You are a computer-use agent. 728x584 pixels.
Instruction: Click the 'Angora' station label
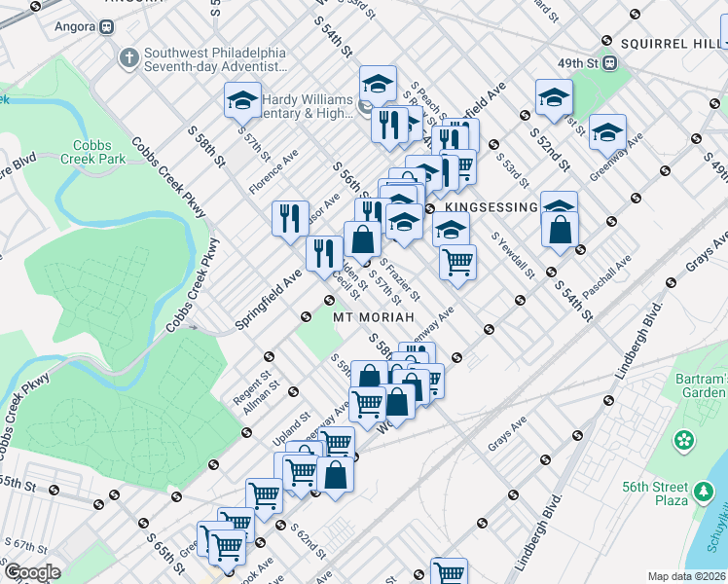(x=75, y=26)
